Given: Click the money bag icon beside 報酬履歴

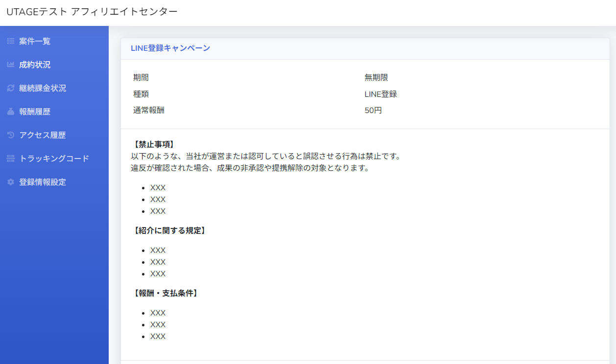Looking at the screenshot, I should [x=10, y=112].
